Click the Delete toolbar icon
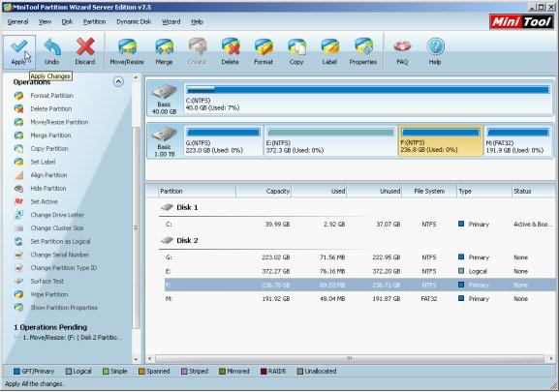 click(230, 51)
